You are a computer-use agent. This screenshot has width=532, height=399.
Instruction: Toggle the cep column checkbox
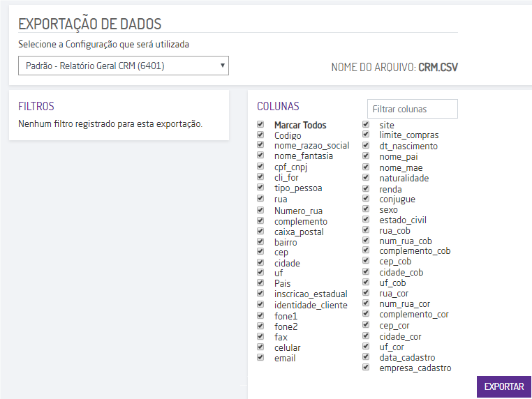tap(260, 252)
